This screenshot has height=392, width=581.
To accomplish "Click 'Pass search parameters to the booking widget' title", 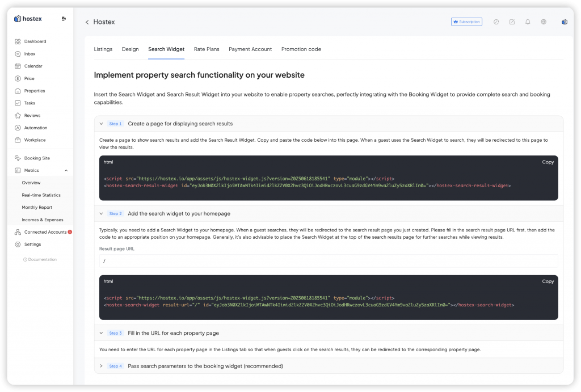I will point(205,366).
